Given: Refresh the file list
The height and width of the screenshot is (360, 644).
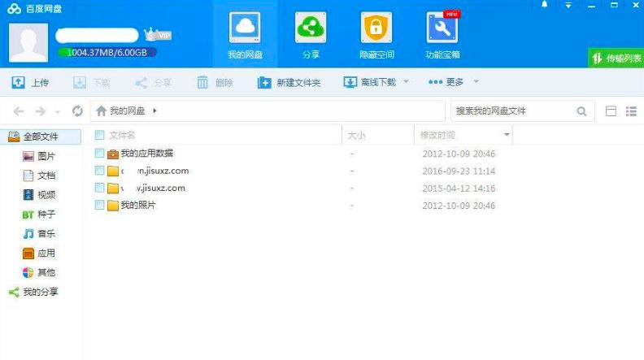Looking at the screenshot, I should tap(77, 111).
